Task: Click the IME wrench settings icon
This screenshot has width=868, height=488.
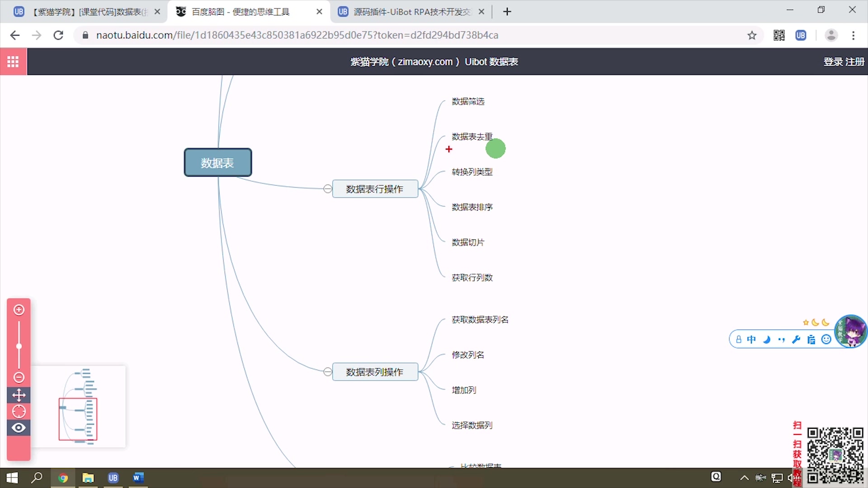Action: (x=796, y=340)
